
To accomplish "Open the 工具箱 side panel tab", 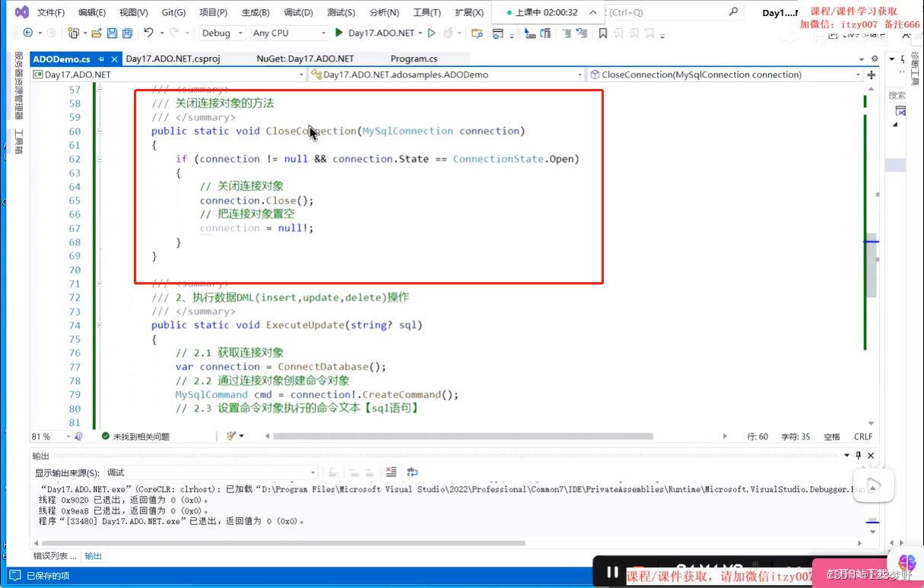I will (19, 142).
